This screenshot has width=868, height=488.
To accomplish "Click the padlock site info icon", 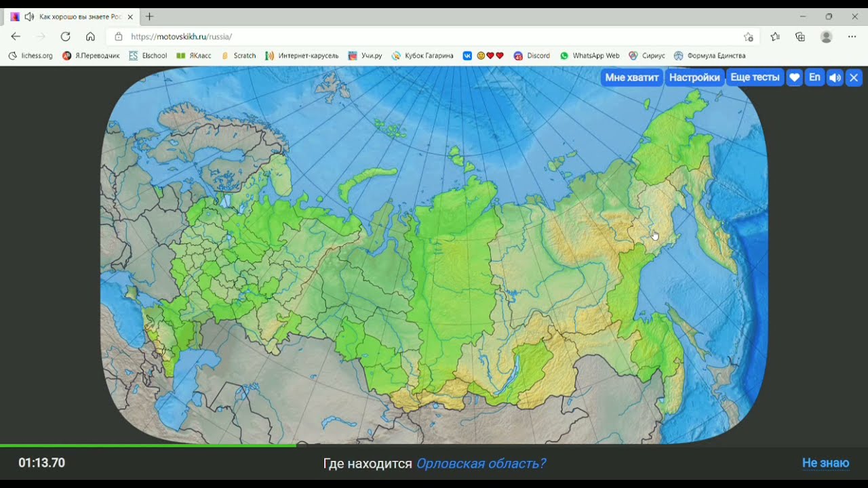I will click(119, 37).
